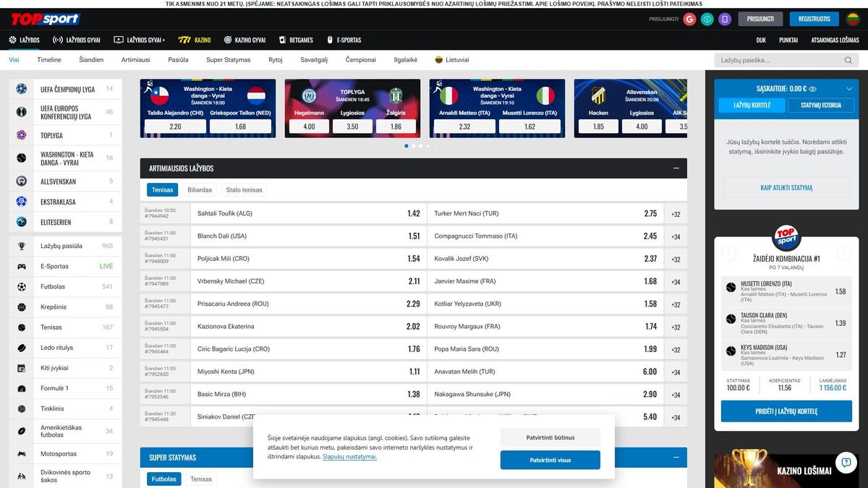Choose the Krepšinis basketball icon
The width and height of the screenshot is (868, 488).
[22, 307]
